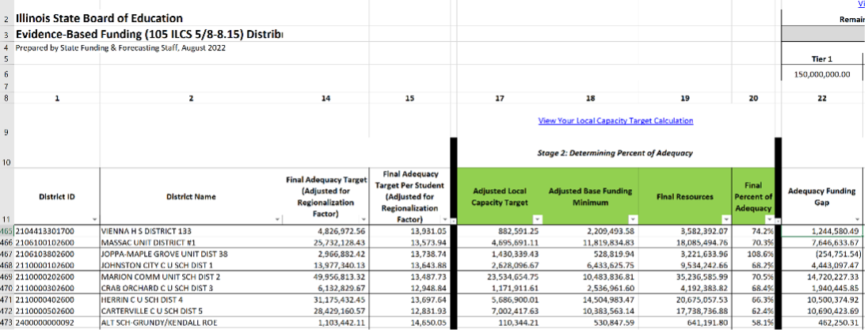Select the Tier 1 value 150,000,000.00 cell
The height and width of the screenshot is (333, 868).
821,74
